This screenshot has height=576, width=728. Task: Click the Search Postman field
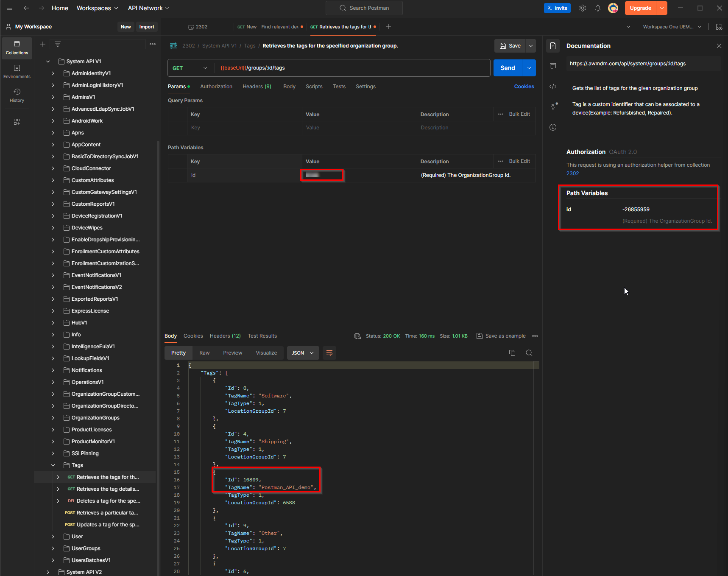pyautogui.click(x=364, y=8)
